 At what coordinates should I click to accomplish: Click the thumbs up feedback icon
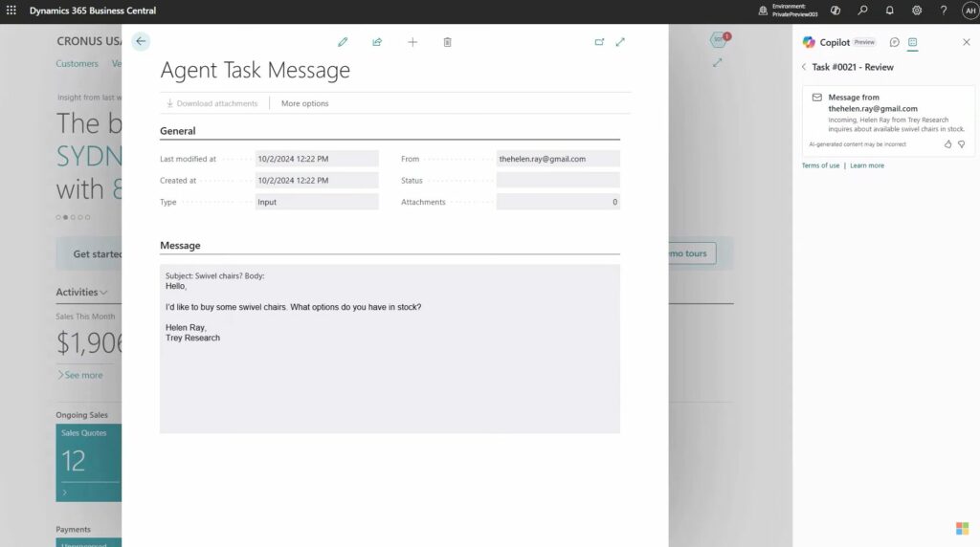(x=947, y=144)
